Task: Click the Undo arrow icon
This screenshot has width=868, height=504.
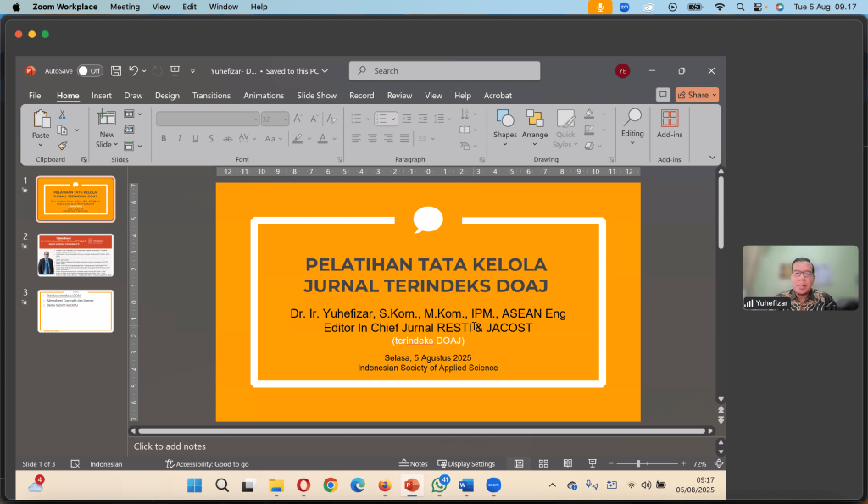Action: [x=133, y=71]
